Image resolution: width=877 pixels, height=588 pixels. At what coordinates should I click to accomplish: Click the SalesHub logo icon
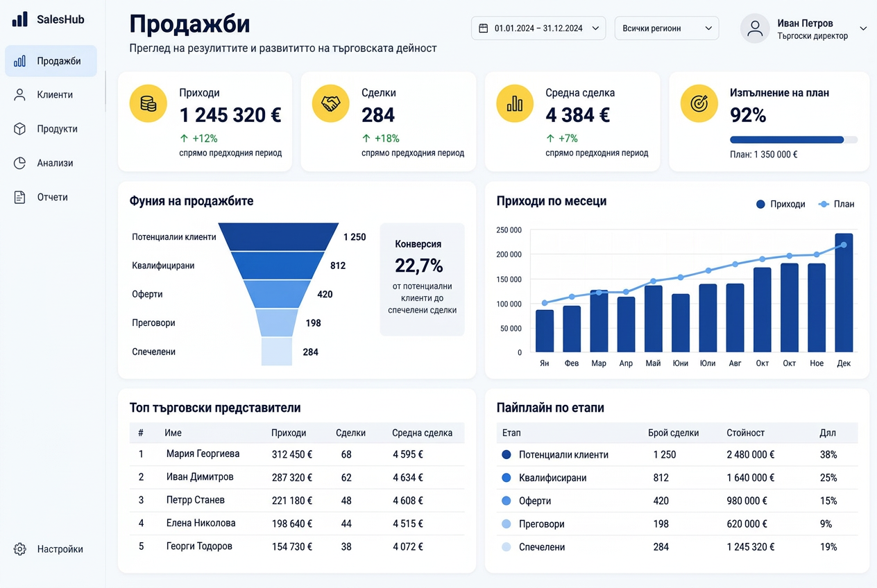(20, 19)
